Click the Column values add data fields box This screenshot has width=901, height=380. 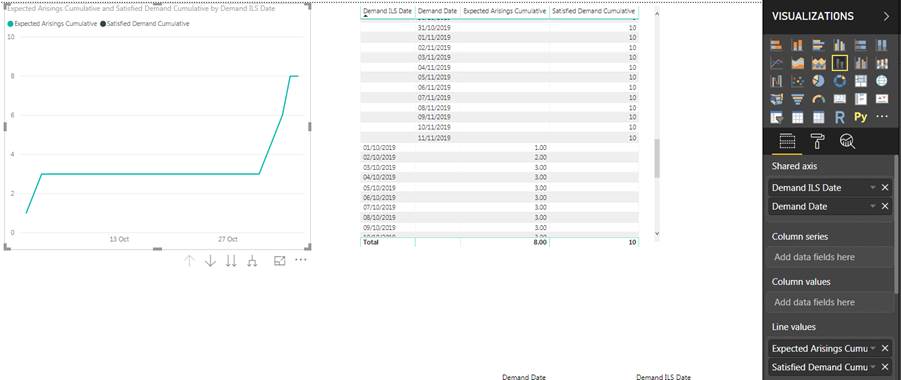click(830, 302)
